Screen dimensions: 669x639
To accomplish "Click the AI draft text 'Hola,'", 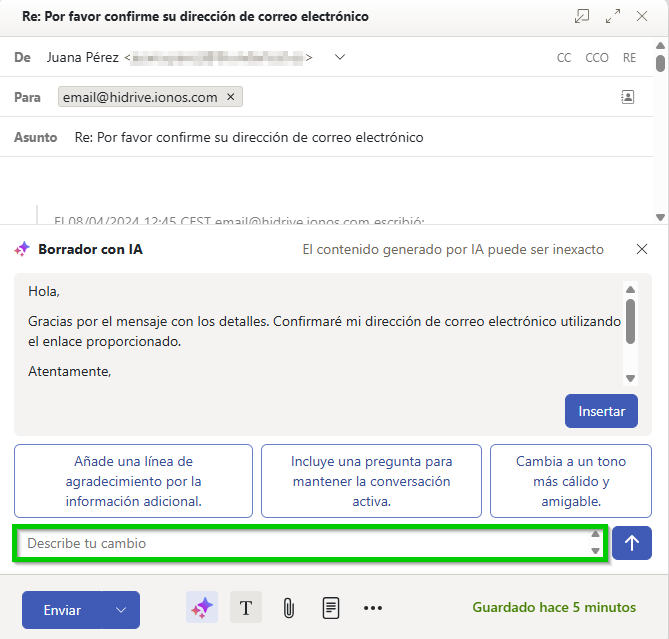I will 44,291.
